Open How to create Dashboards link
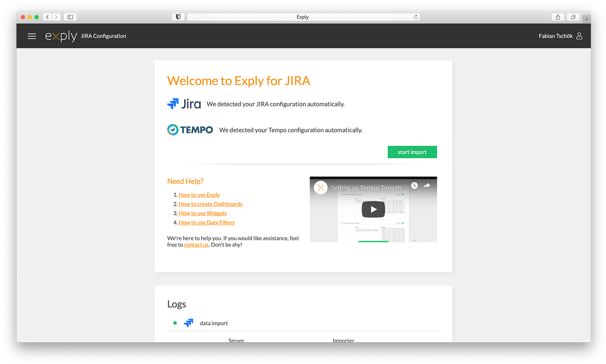Screen dimensions: 606x364 point(210,204)
